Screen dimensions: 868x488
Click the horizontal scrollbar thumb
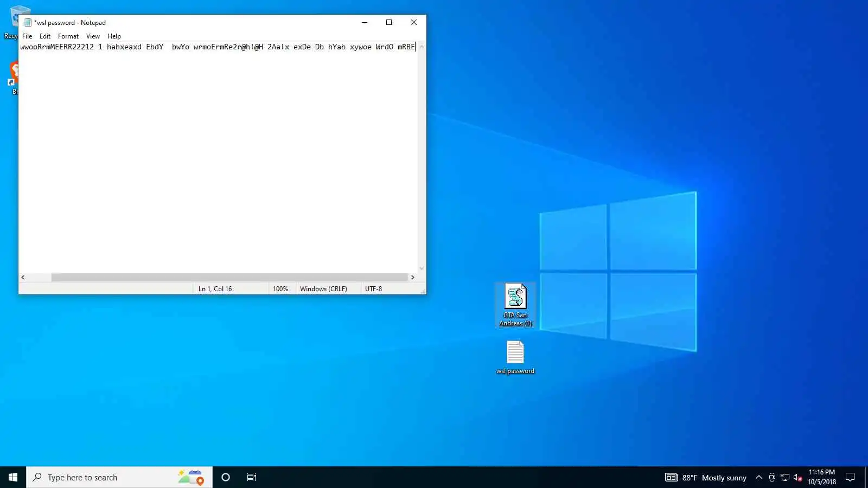(x=229, y=277)
